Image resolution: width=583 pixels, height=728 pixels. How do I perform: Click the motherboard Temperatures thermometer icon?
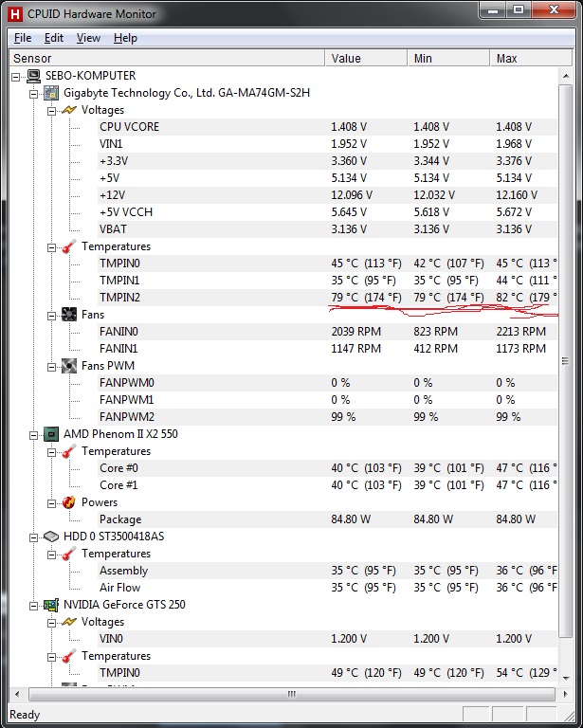(69, 246)
